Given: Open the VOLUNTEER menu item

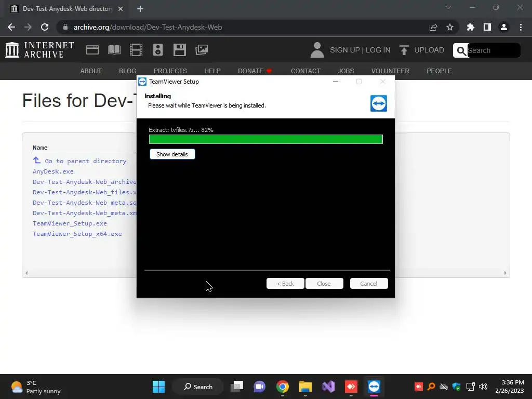Looking at the screenshot, I should [390, 71].
